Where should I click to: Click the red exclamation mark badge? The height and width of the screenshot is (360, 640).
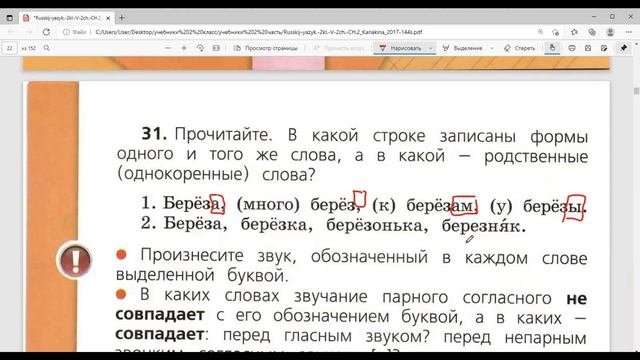point(75,260)
